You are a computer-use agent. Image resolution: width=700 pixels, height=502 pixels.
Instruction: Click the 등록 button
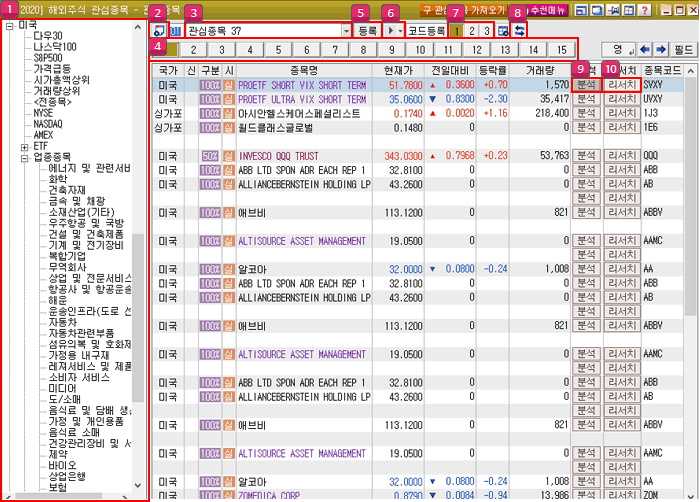click(367, 31)
